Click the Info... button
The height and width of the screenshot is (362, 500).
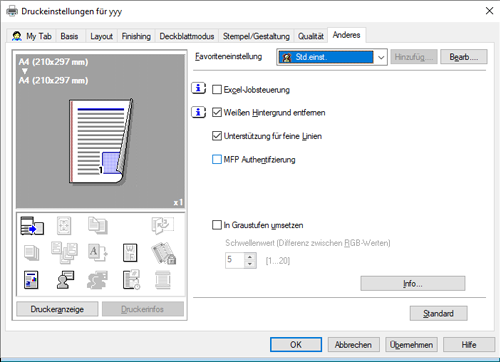tap(413, 283)
